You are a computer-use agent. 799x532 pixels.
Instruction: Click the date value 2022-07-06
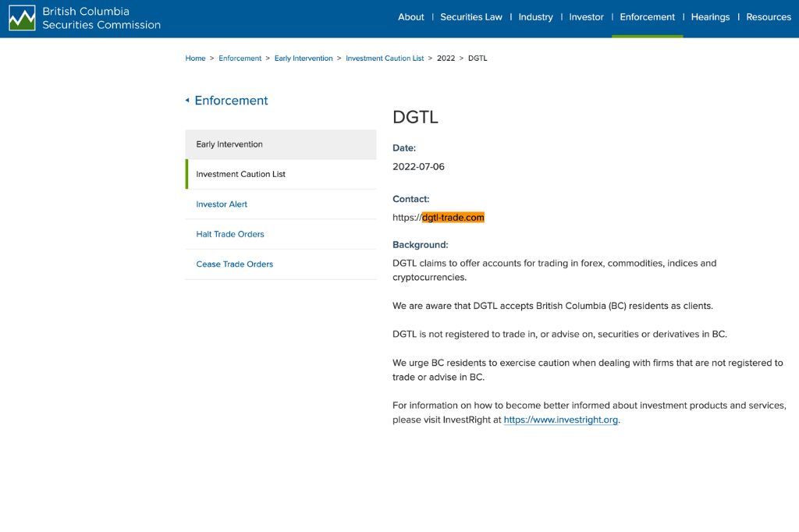(418, 167)
